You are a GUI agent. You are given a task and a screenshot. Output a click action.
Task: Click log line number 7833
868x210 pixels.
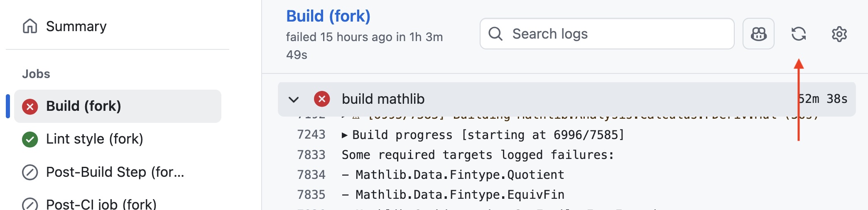(x=311, y=155)
